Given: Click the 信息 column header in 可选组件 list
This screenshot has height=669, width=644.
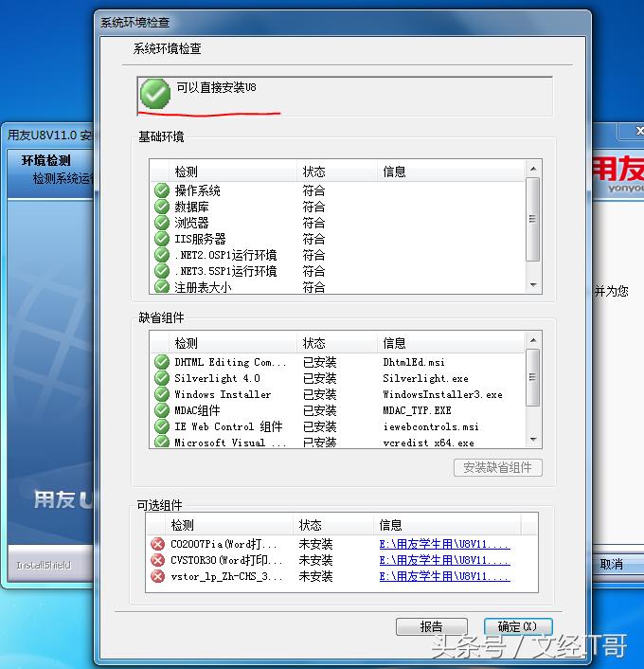Looking at the screenshot, I should (x=447, y=525).
